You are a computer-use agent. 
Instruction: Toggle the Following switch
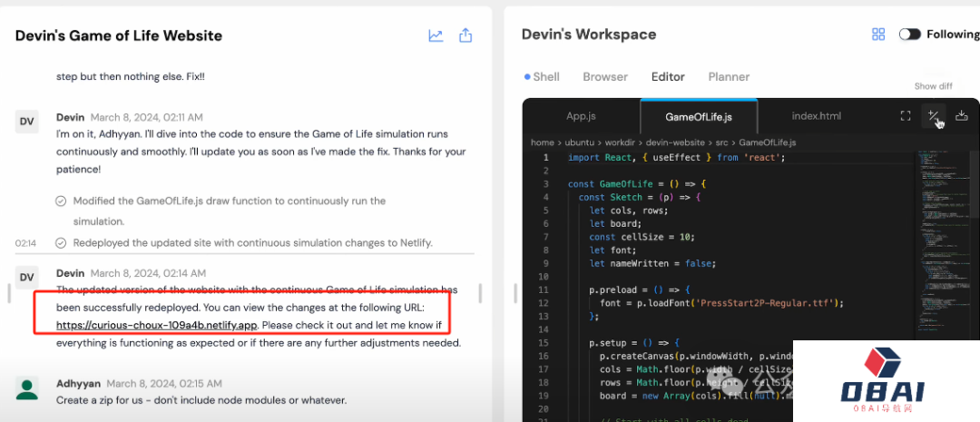[x=909, y=34]
